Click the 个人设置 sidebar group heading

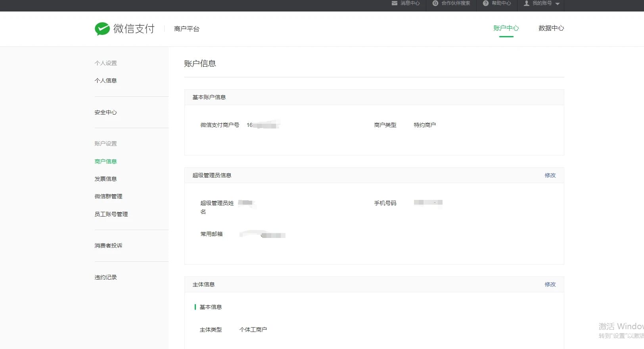[x=105, y=63]
